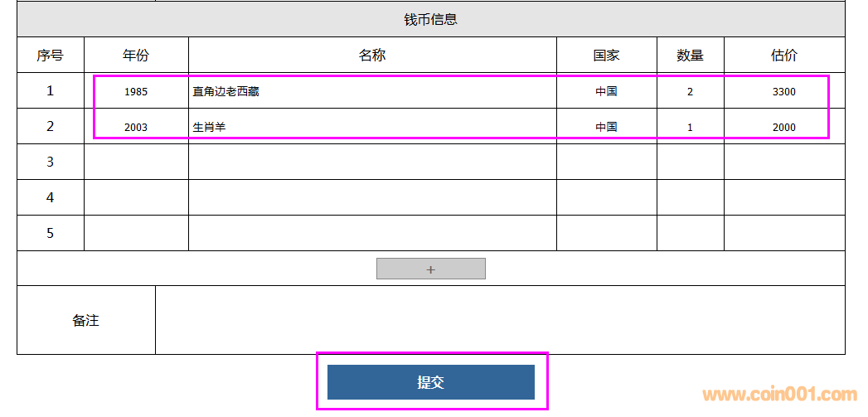The image size is (868, 417).
Task: Click the 备注 remarks text field
Action: coord(500,320)
